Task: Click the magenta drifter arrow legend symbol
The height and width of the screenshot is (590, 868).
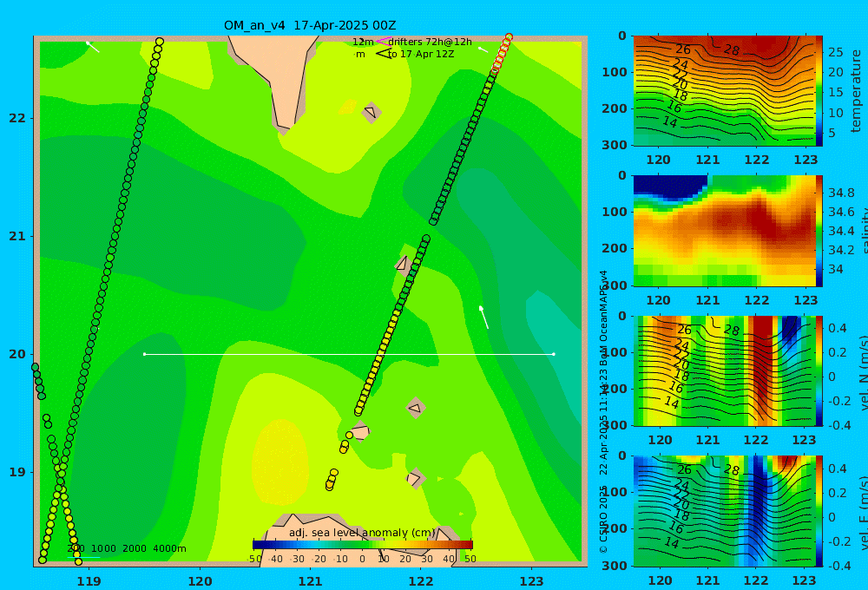Action: pyautogui.click(x=383, y=41)
